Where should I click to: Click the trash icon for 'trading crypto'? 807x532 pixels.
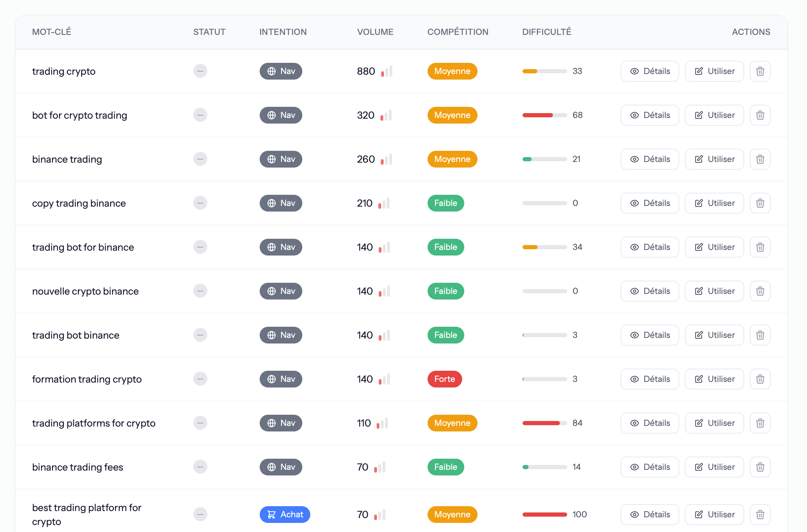[x=760, y=71]
